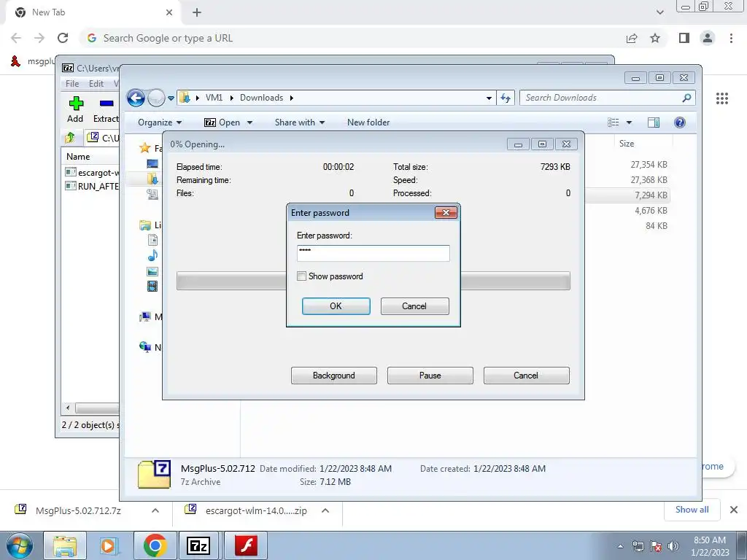Close the Enter password dialog with the red X

(x=446, y=212)
